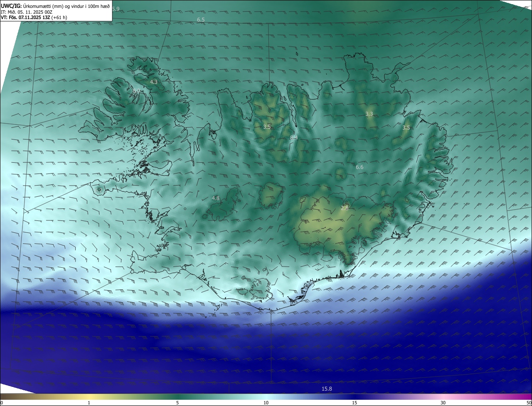Image resolution: width=532 pixels, height=406 pixels.
Task: Click the 6.6 value label on the map
Action: pos(360,167)
